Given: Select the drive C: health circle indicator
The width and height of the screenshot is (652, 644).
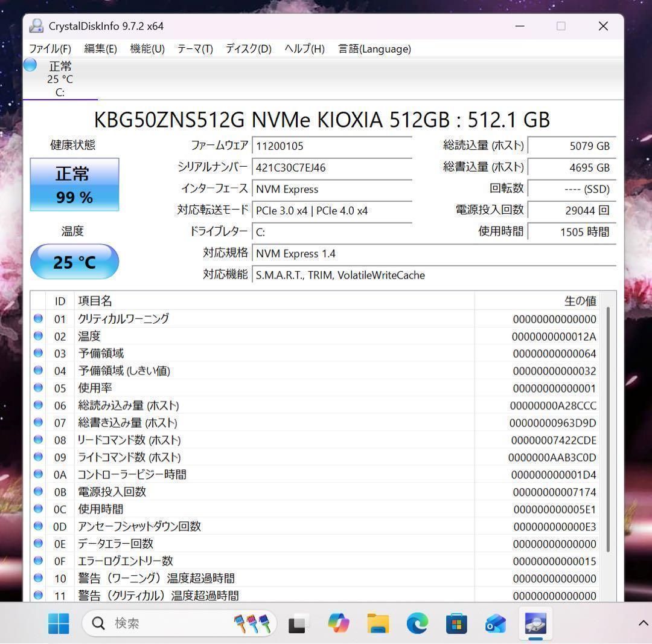Looking at the screenshot, I should (x=30, y=65).
